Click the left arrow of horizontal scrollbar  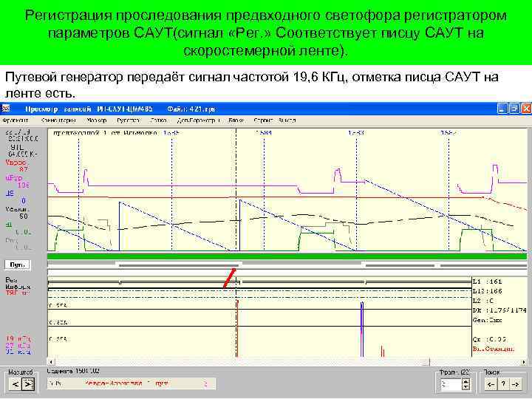(51, 362)
